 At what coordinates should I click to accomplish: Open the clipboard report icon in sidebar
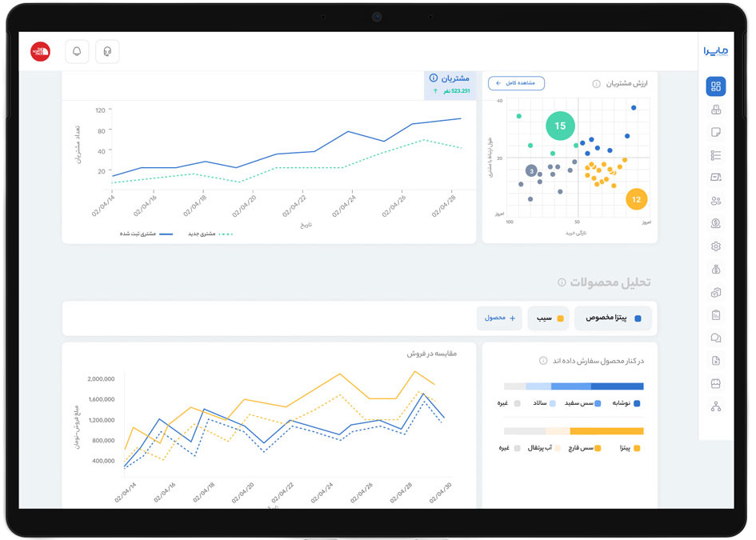pyautogui.click(x=715, y=315)
